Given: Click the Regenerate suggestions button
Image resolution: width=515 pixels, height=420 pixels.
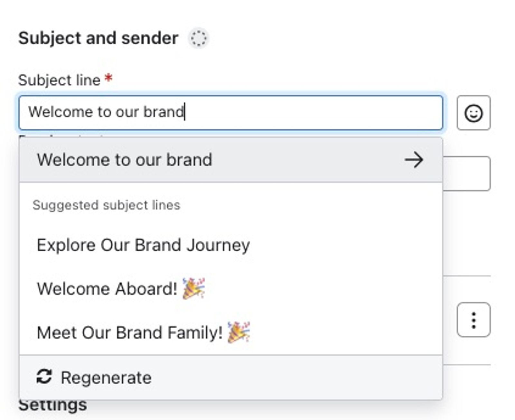Looking at the screenshot, I should (x=94, y=377).
